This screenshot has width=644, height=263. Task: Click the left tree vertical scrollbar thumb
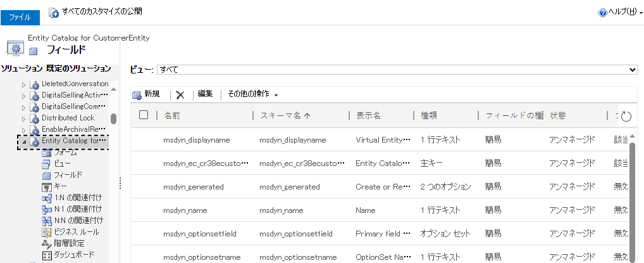tap(114, 119)
